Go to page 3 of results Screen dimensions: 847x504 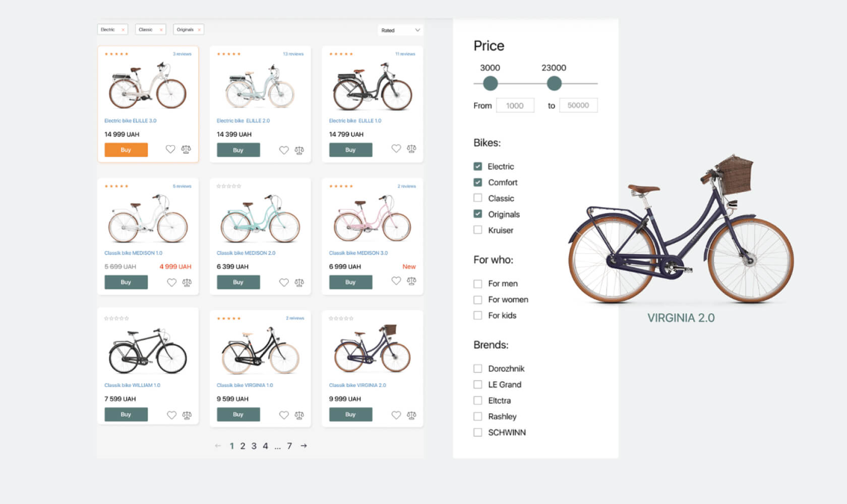[254, 446]
